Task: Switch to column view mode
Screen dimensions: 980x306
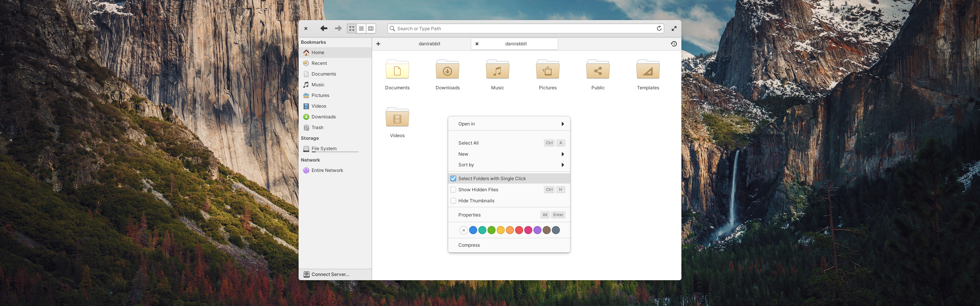Action: coord(371,28)
